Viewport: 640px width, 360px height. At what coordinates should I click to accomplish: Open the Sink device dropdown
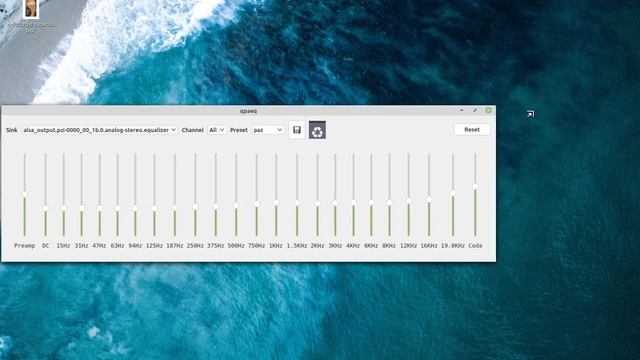pyautogui.click(x=99, y=130)
